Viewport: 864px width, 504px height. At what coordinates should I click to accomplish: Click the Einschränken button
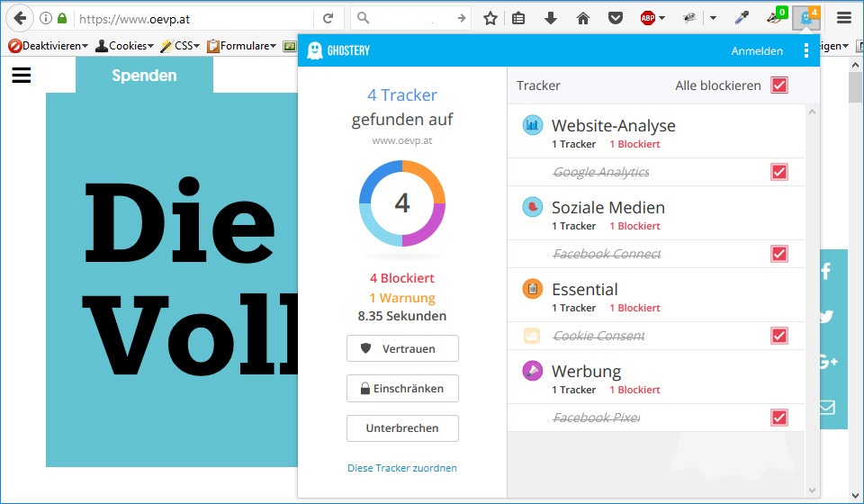(402, 388)
